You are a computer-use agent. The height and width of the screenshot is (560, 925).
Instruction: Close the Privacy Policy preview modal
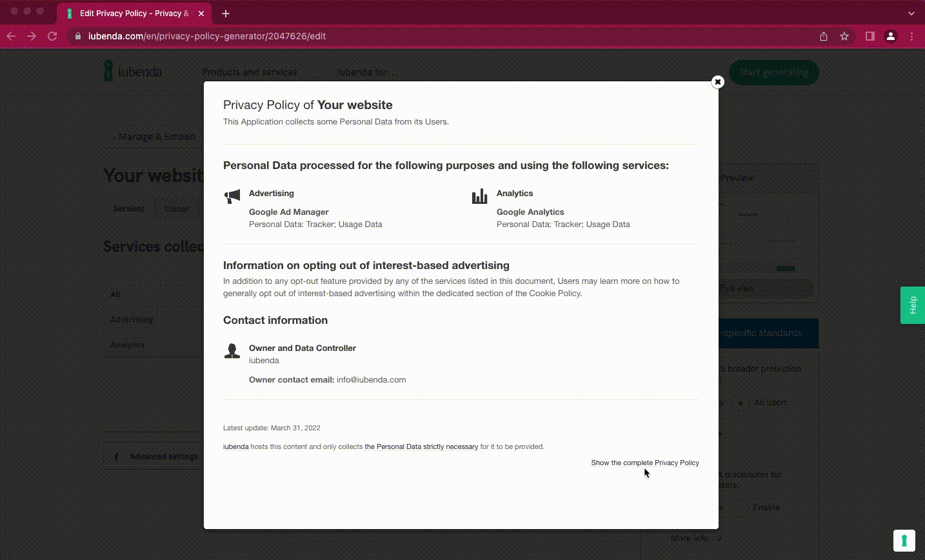pyautogui.click(x=717, y=82)
